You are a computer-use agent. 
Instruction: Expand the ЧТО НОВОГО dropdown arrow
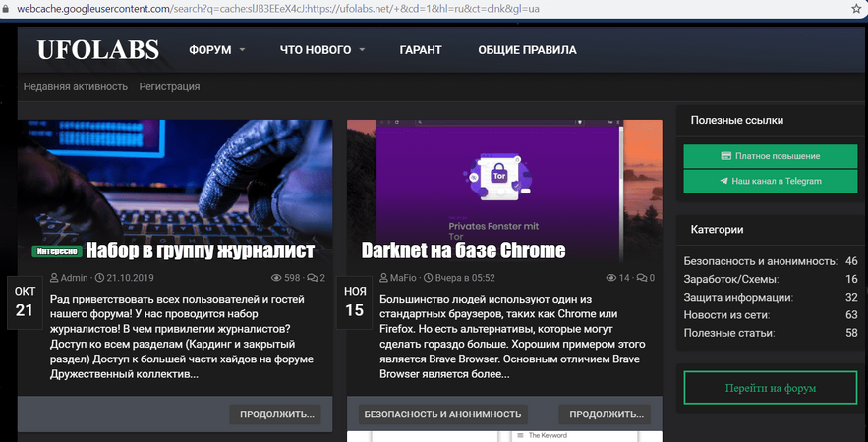tap(362, 50)
